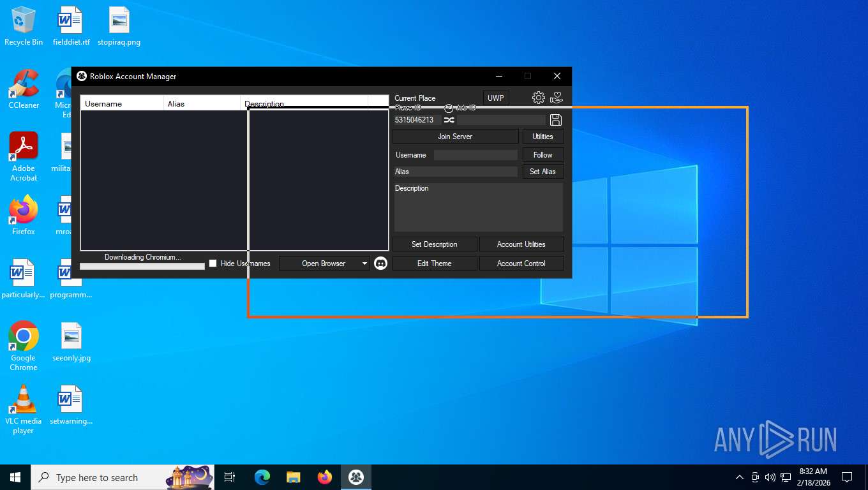The height and width of the screenshot is (490, 868).
Task: Focus the Description text area
Action: [479, 207]
